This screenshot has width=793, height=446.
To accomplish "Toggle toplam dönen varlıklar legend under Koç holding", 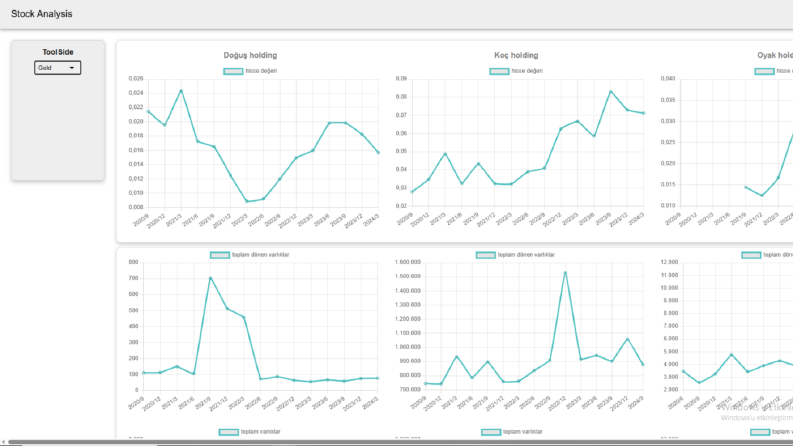I will click(x=515, y=255).
